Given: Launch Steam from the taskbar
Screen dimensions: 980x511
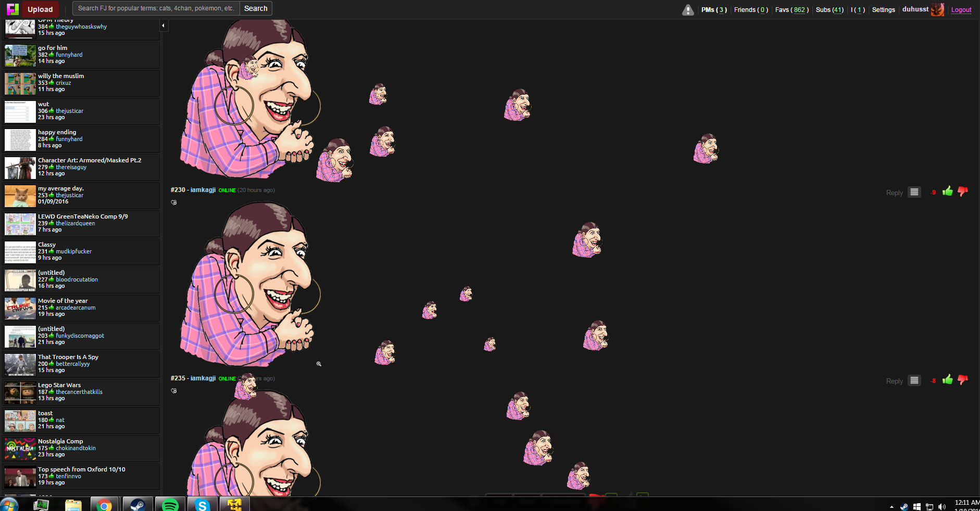Looking at the screenshot, I should [137, 505].
